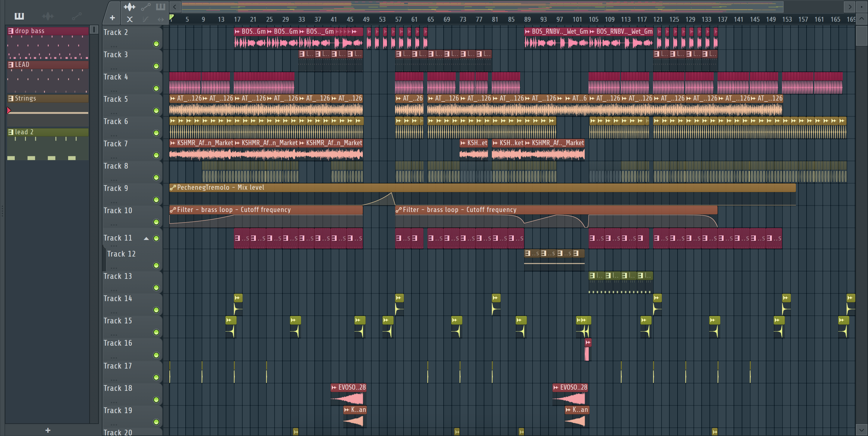868x436 pixels.
Task: Click the first EVOSO..28 audio clip icon
Action: 334,388
